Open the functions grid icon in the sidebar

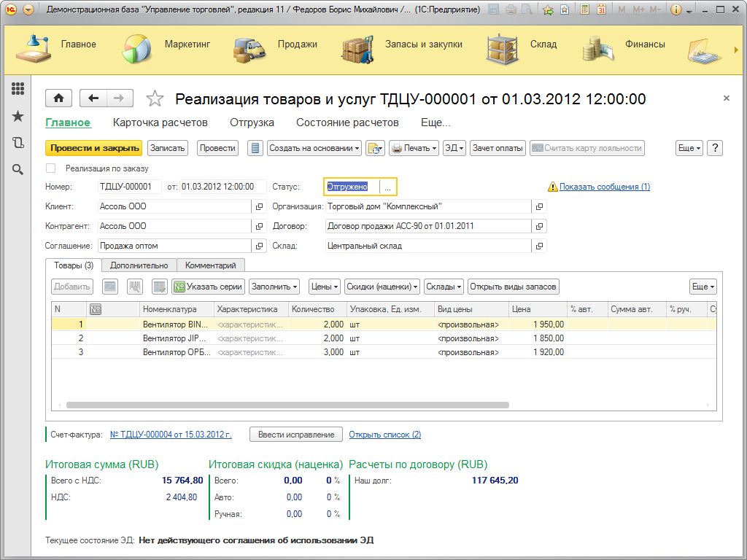[18, 88]
